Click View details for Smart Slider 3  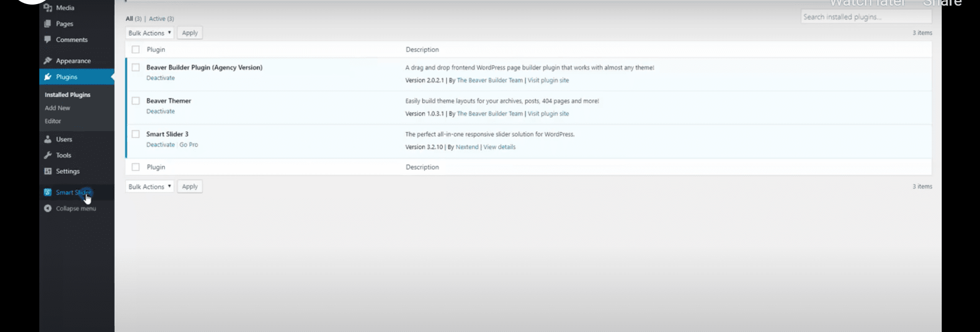click(x=500, y=147)
